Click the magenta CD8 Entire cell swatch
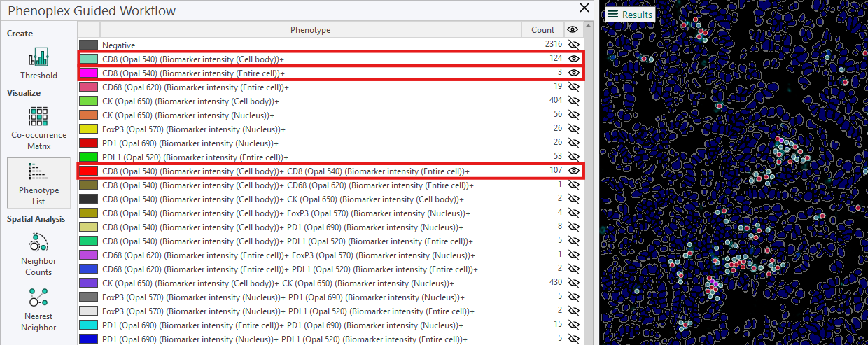 coord(88,73)
